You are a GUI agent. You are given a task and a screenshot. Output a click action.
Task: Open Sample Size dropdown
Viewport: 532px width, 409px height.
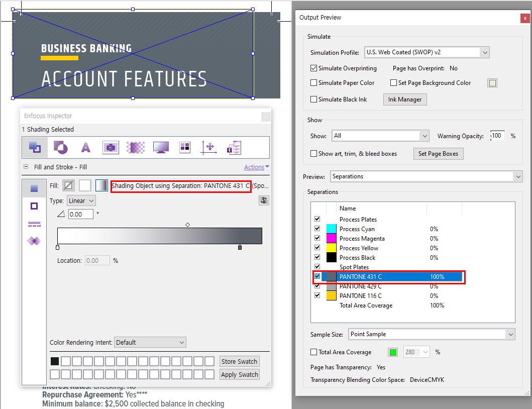432,334
